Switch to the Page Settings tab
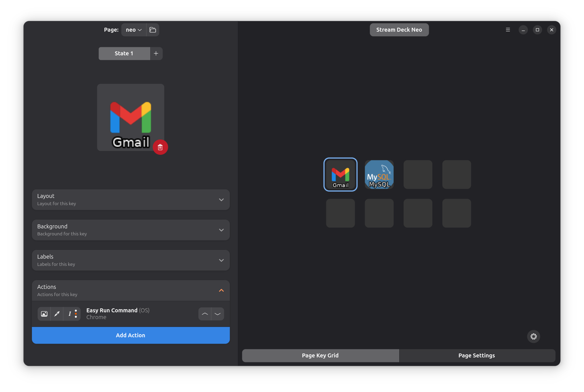Screen dimensions: 584x392 (x=477, y=356)
